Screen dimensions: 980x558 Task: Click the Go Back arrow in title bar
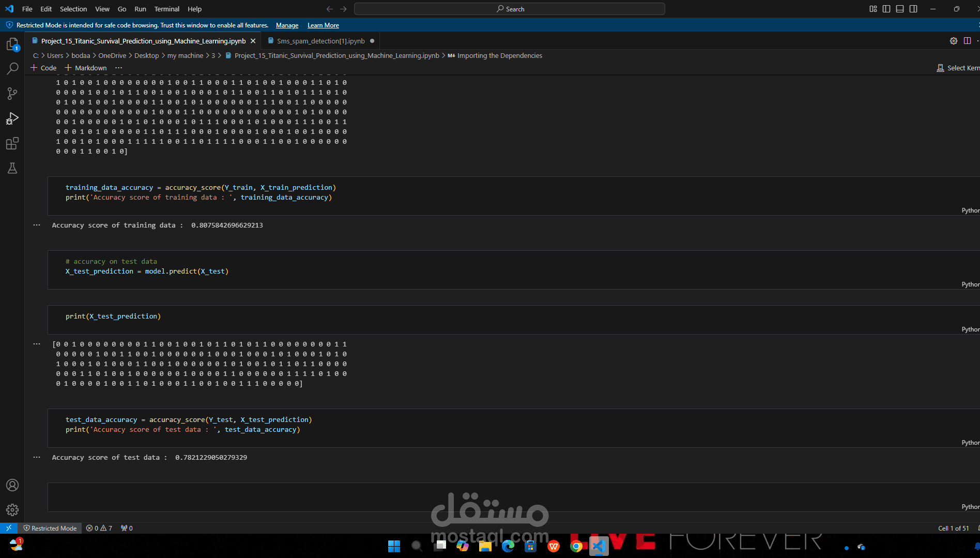[330, 9]
